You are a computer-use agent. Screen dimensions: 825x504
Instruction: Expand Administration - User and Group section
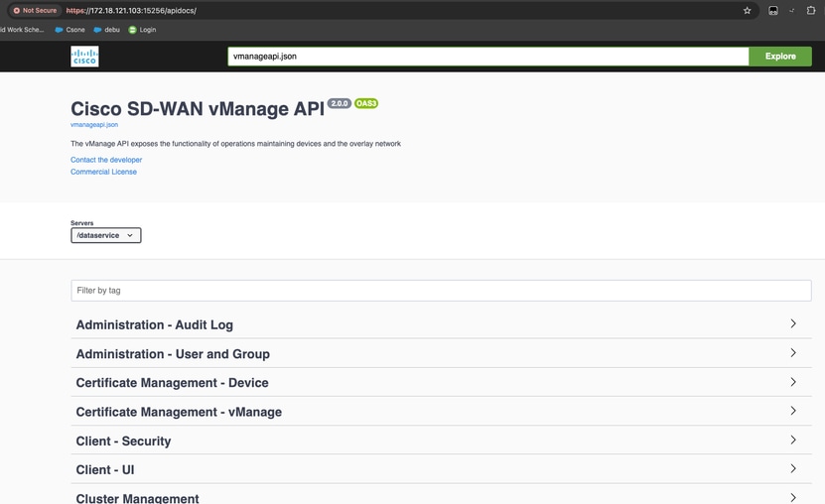(x=441, y=353)
